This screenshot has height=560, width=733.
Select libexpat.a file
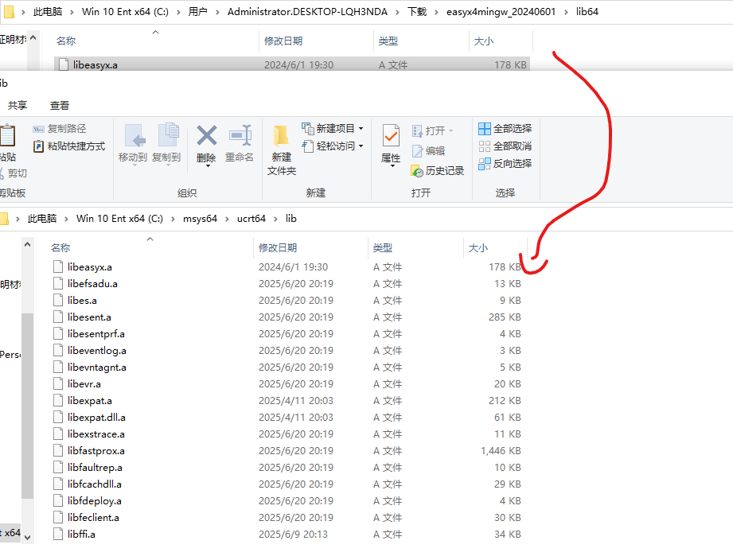pyautogui.click(x=90, y=401)
